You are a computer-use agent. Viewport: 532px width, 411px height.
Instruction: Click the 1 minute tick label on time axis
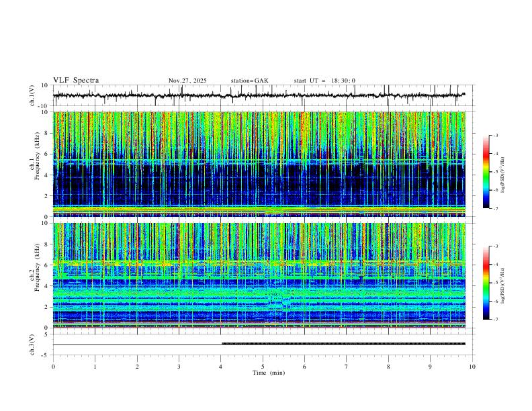pos(95,367)
